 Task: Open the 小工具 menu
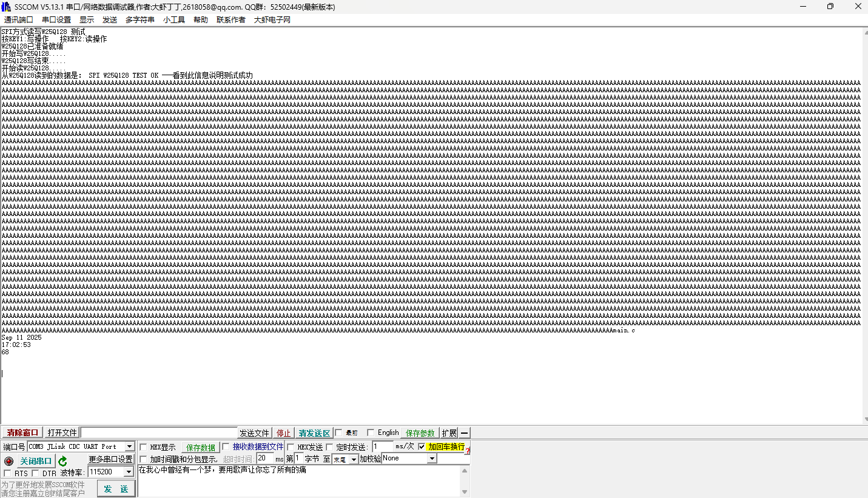(x=173, y=19)
